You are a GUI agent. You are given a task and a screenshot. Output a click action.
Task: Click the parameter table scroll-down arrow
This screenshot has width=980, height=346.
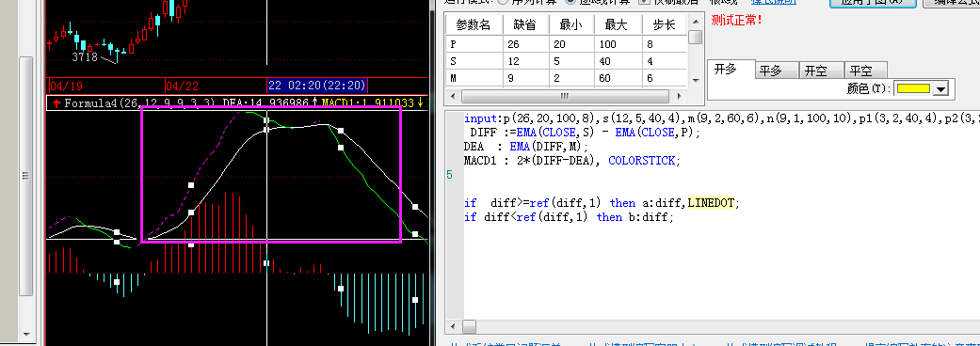[x=695, y=81]
